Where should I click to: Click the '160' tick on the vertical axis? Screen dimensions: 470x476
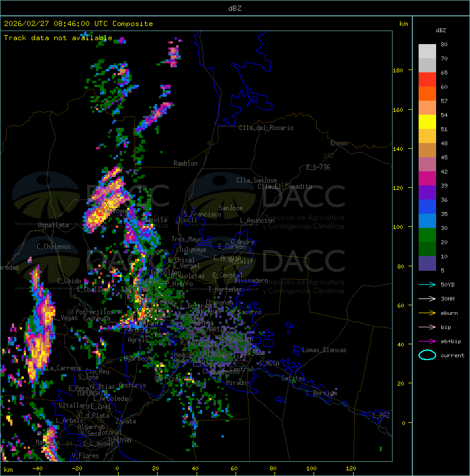point(398,110)
